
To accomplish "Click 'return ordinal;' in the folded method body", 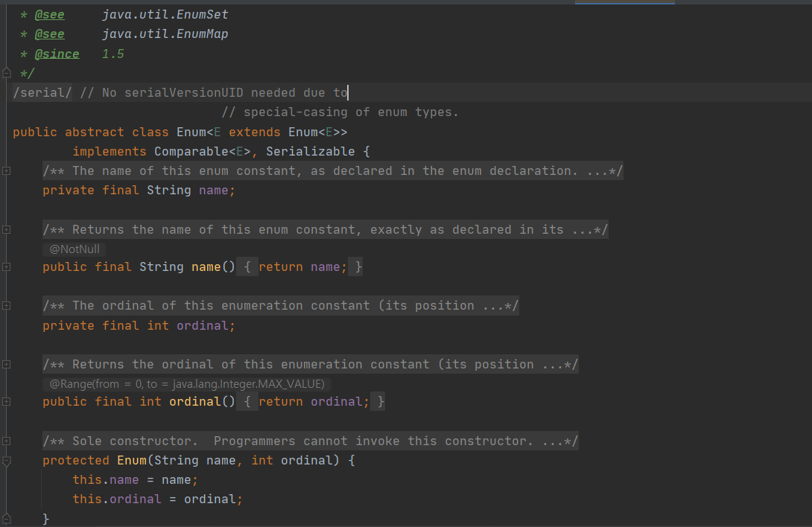I will pos(314,402).
